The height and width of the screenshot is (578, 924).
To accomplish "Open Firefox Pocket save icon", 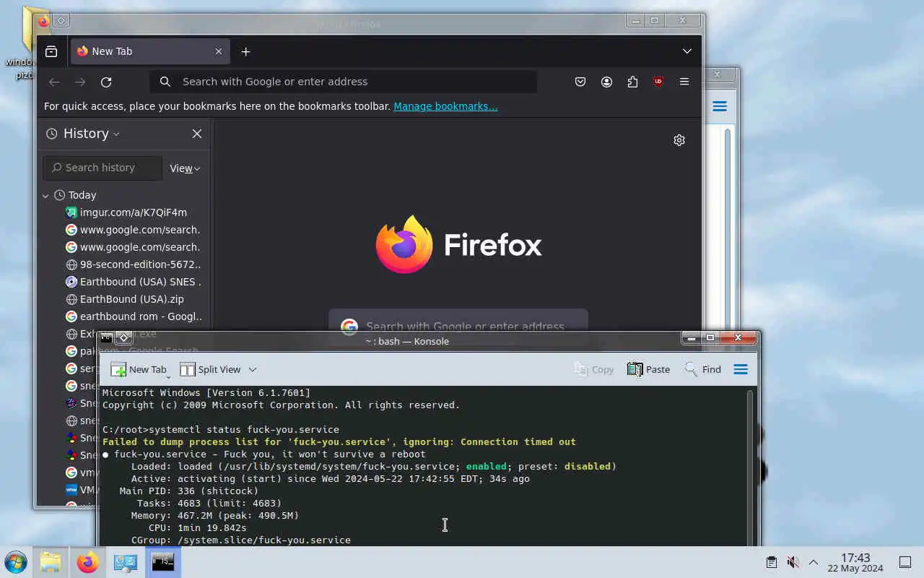I will (580, 82).
